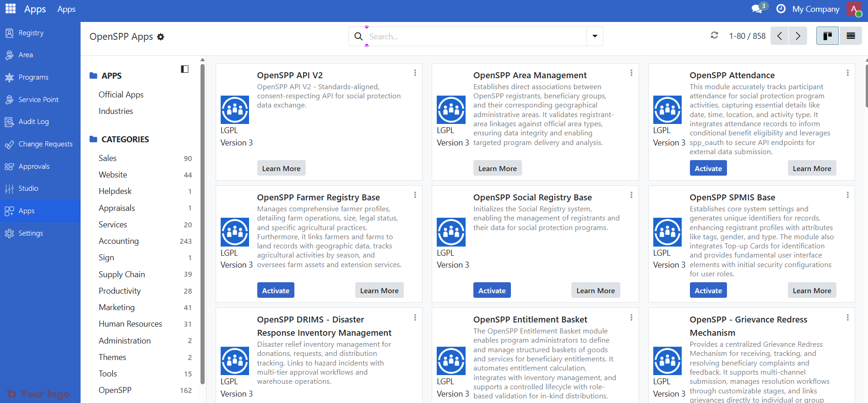Open the Service Point sidebar menu
This screenshot has width=868, height=403.
(40, 100)
